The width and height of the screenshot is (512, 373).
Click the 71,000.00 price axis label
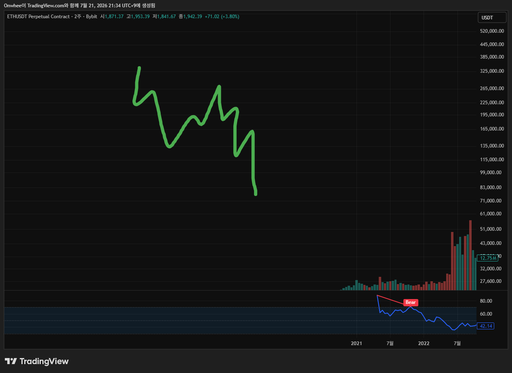pos(491,201)
